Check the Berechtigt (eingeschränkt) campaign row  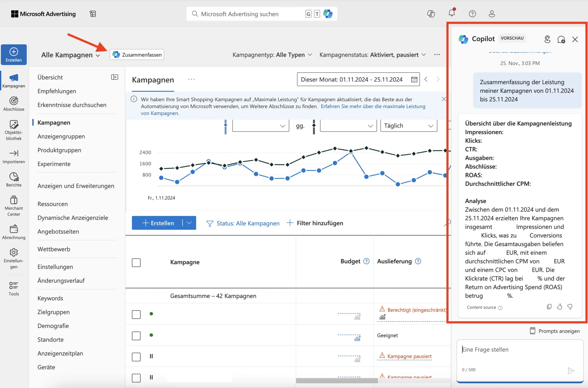pyautogui.click(x=136, y=314)
